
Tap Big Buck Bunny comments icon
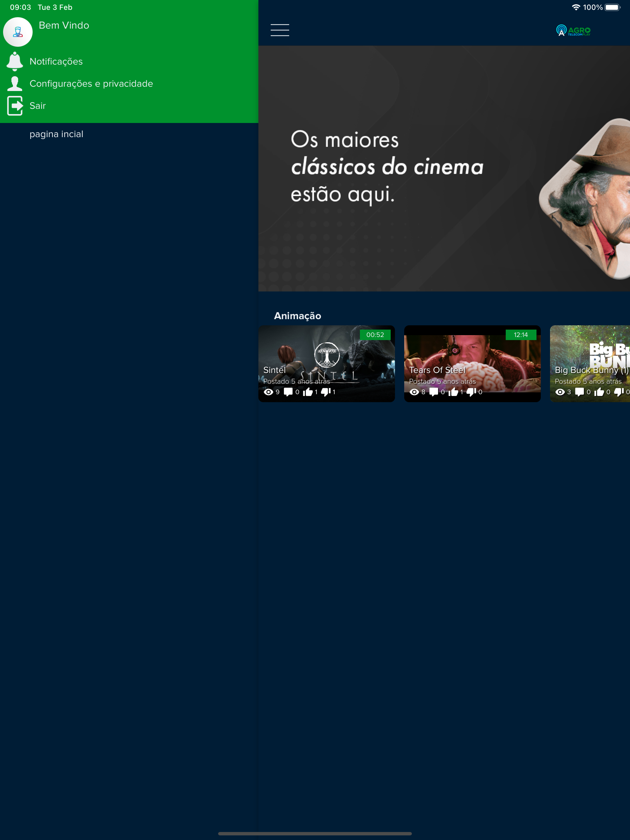580,392
